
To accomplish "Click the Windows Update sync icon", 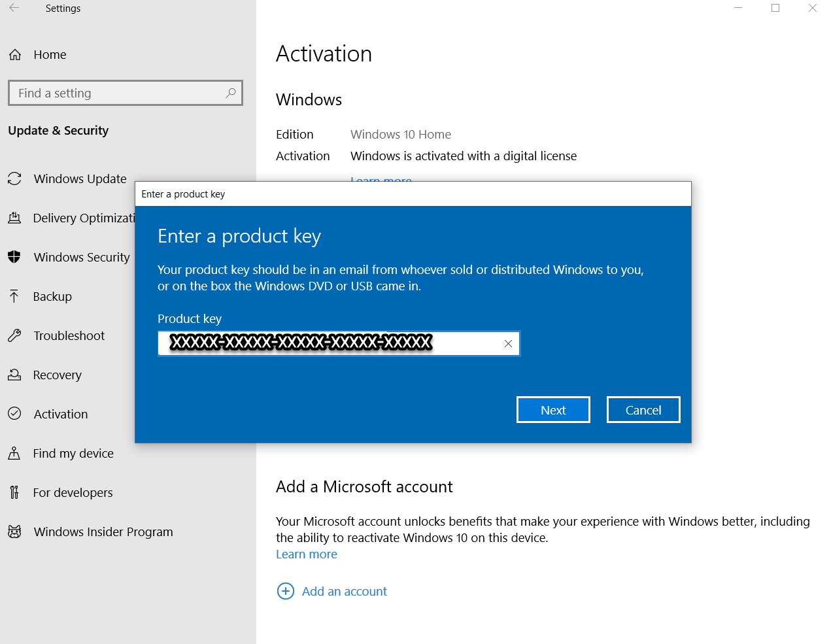I will tap(14, 178).
